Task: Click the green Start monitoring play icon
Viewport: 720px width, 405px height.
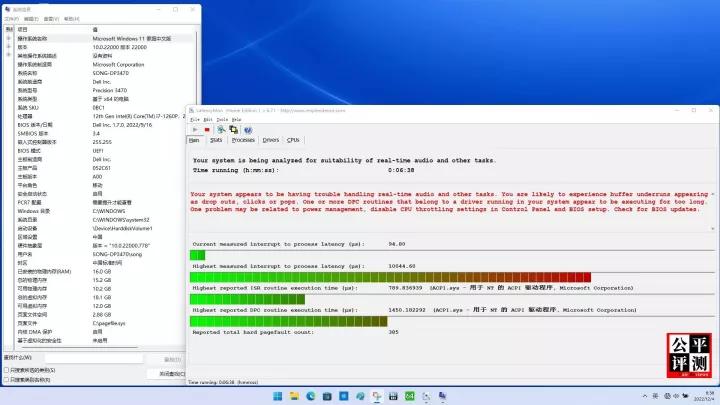Action: coord(193,128)
